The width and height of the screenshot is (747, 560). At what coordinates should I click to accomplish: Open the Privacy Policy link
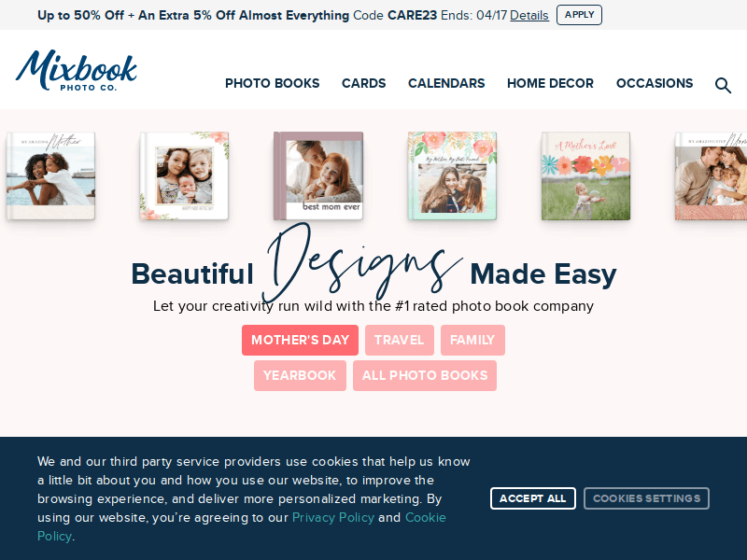point(333,518)
